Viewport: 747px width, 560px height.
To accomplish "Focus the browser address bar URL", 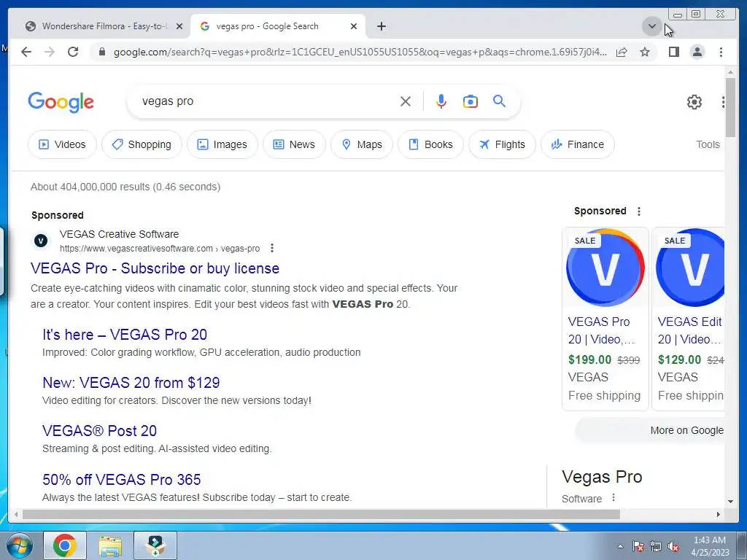I will click(360, 52).
